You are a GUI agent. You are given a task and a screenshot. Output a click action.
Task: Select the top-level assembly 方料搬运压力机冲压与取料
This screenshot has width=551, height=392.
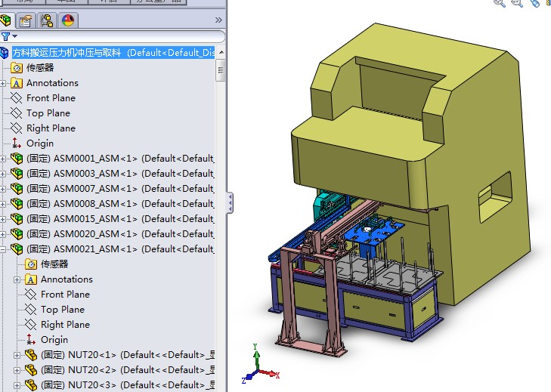[x=113, y=53]
